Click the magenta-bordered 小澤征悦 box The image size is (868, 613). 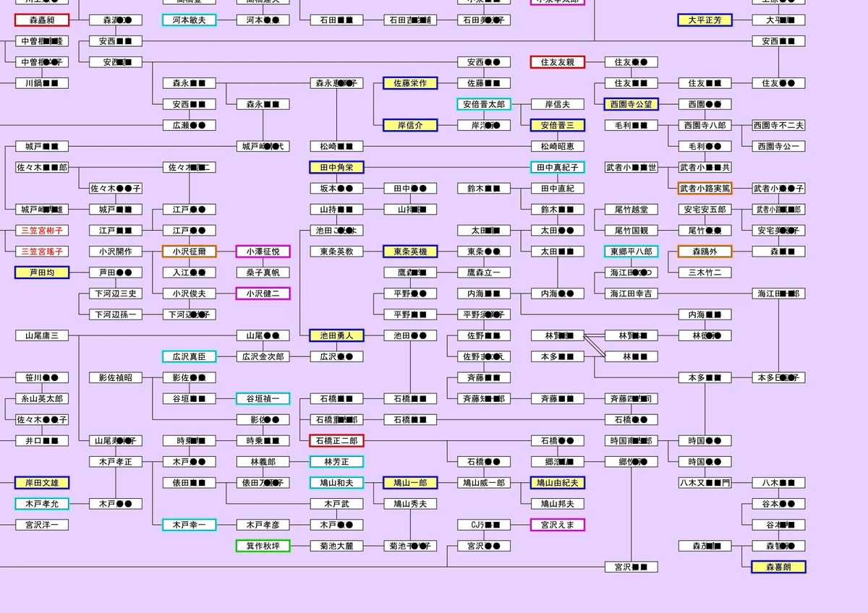[263, 252]
